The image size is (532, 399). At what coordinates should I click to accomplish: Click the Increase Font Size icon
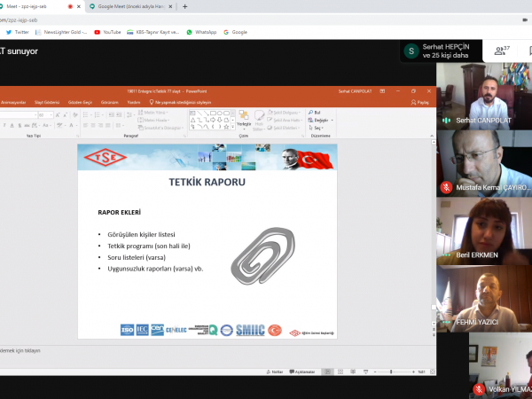(x=58, y=115)
